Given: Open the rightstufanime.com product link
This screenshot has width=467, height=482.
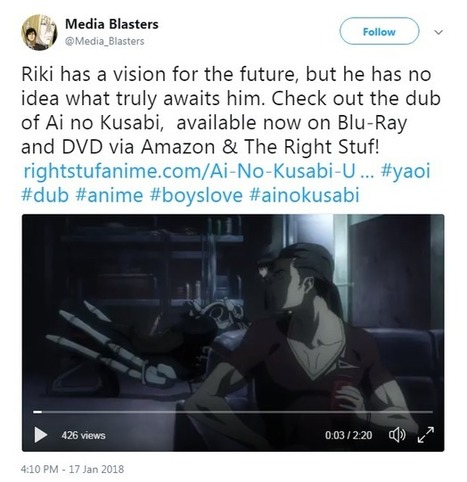Looking at the screenshot, I should 198,171.
